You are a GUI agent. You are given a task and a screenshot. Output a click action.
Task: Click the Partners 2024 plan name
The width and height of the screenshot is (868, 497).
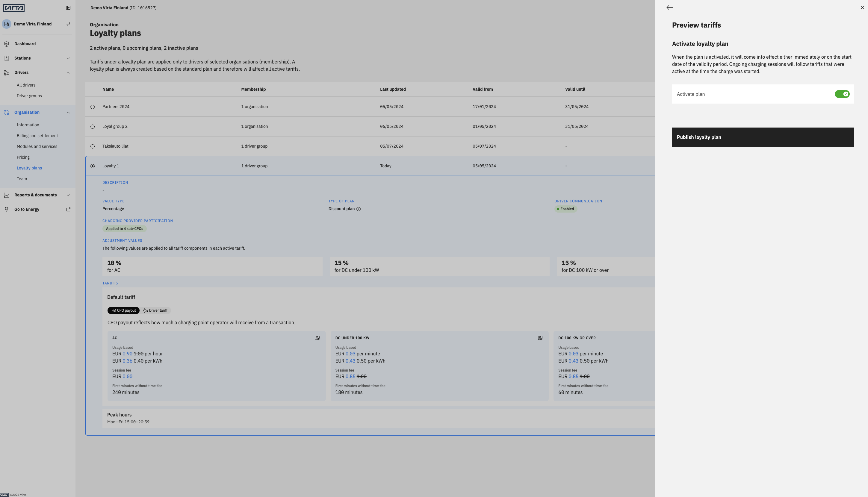pyautogui.click(x=116, y=107)
